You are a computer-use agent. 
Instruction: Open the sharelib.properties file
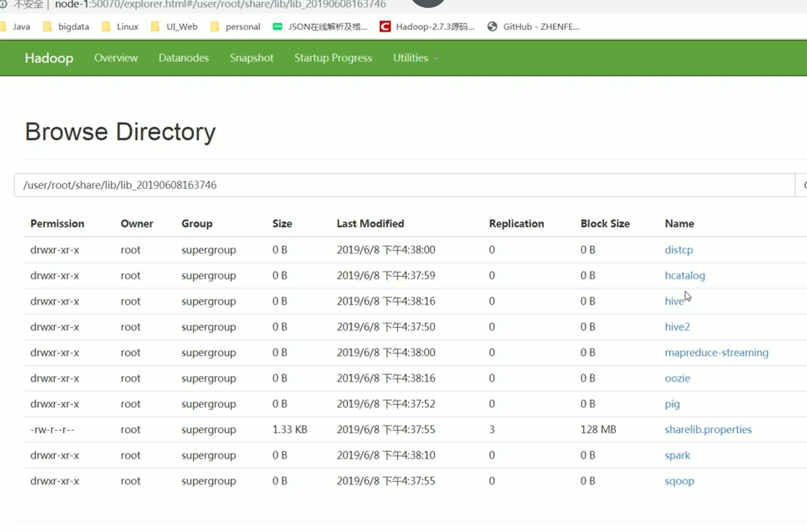708,429
